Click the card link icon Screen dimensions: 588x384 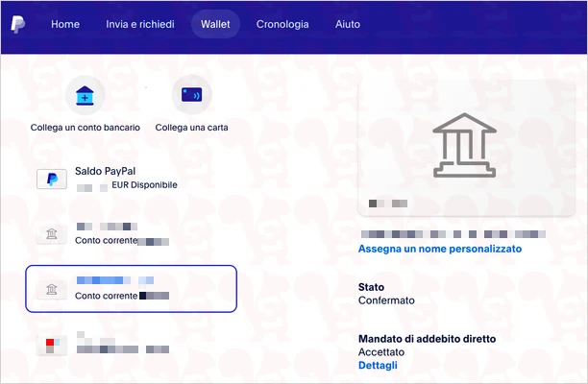pos(191,95)
